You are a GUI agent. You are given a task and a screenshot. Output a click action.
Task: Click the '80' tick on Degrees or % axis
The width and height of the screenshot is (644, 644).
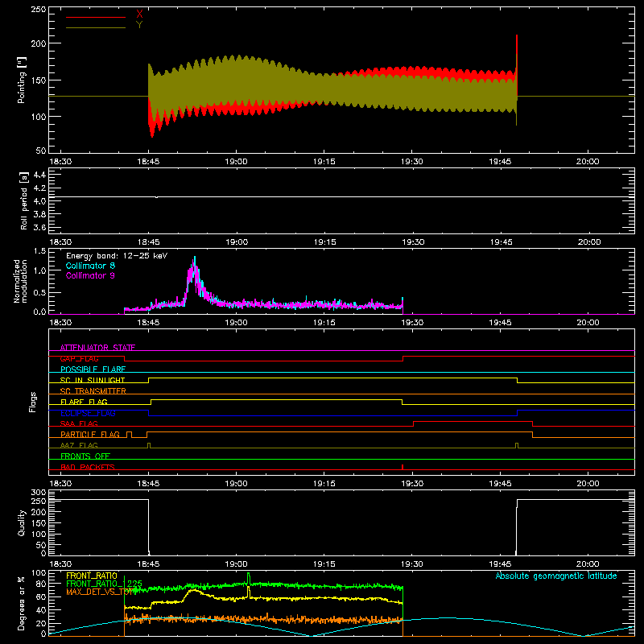[42, 584]
